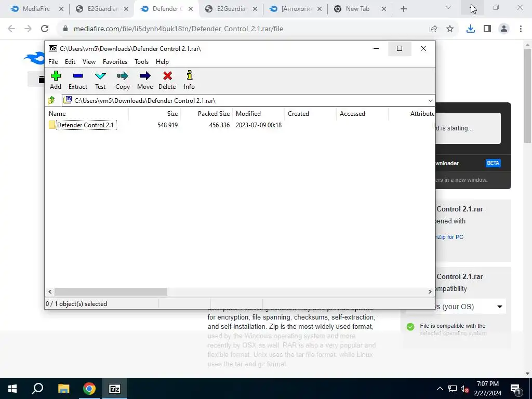Click the 548 919 size value
The height and width of the screenshot is (399, 532).
click(x=168, y=125)
